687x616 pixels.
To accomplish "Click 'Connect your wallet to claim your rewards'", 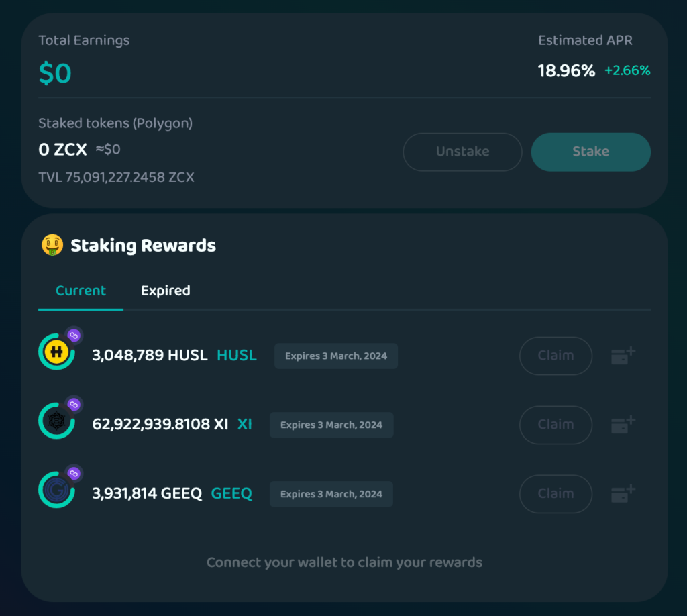I will pyautogui.click(x=344, y=562).
